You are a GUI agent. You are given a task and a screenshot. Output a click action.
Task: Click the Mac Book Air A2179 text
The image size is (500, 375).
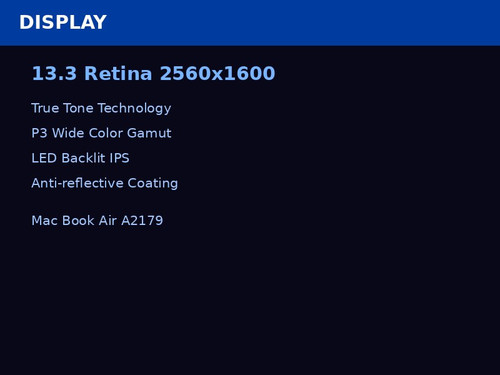tap(97, 220)
